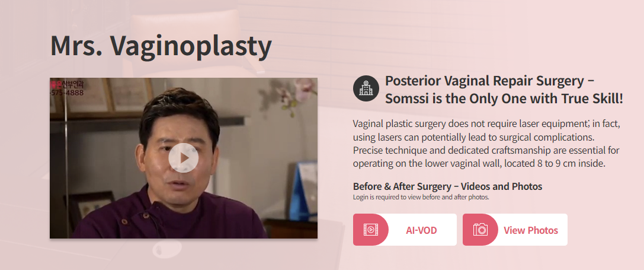Screen dimensions: 644x270
Task: Click the paragraph about laser equipment
Action: [486, 144]
